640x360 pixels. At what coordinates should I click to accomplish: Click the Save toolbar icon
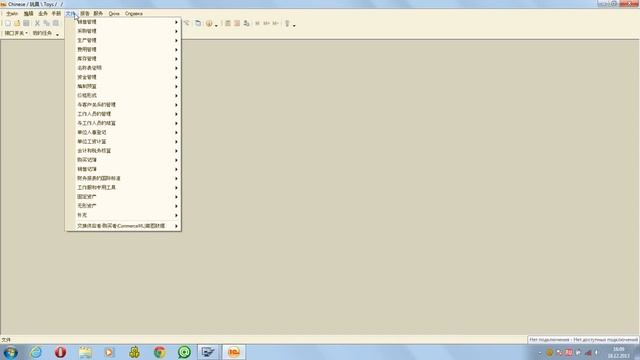[26, 23]
